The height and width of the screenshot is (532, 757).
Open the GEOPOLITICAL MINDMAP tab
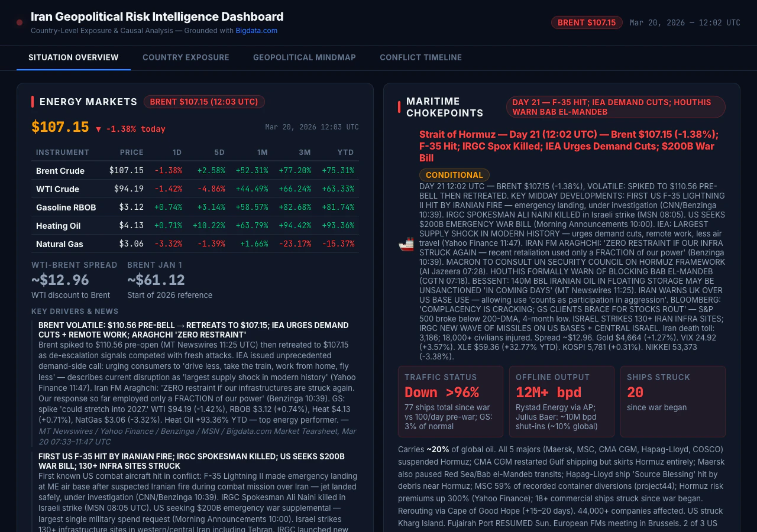(304, 57)
